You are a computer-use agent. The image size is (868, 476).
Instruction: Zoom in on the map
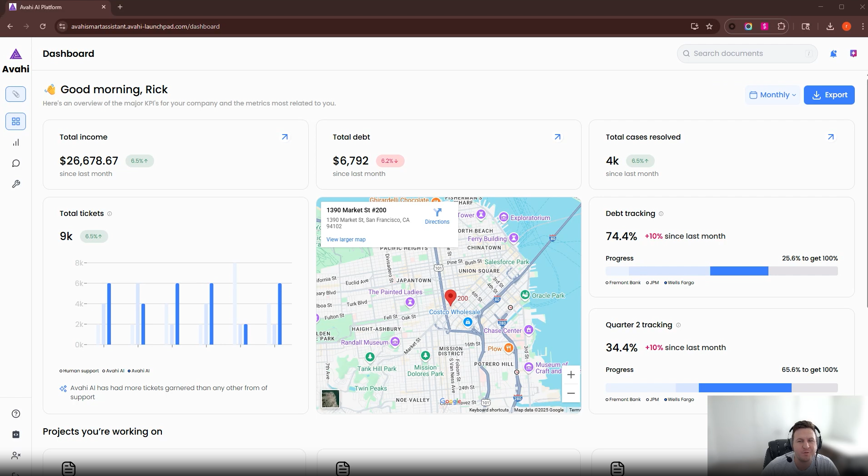571,375
